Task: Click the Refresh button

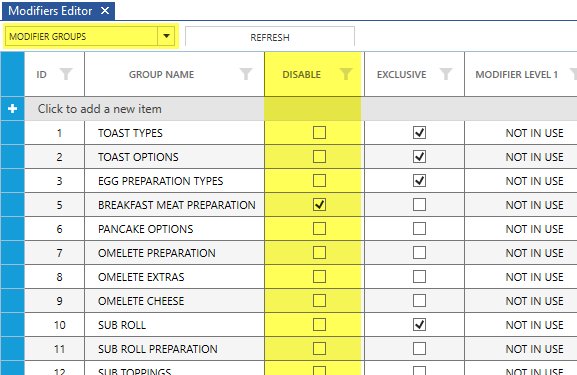Action: point(270,37)
